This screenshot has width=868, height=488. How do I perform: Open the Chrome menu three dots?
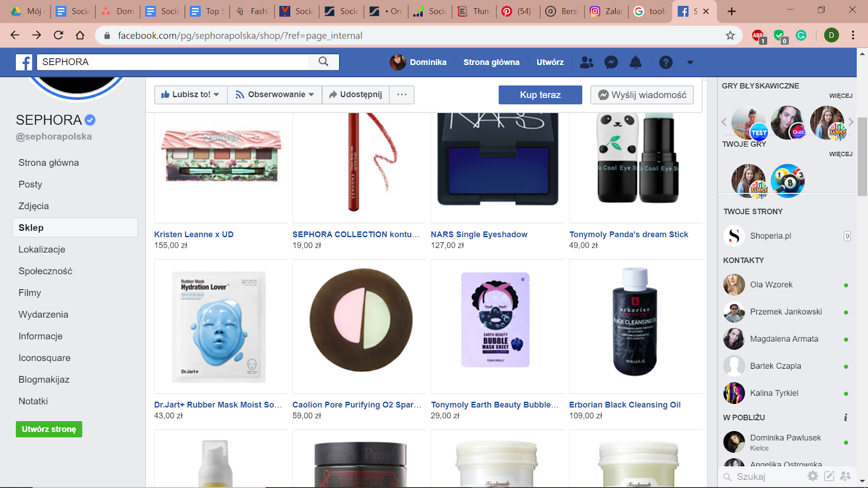(x=853, y=35)
